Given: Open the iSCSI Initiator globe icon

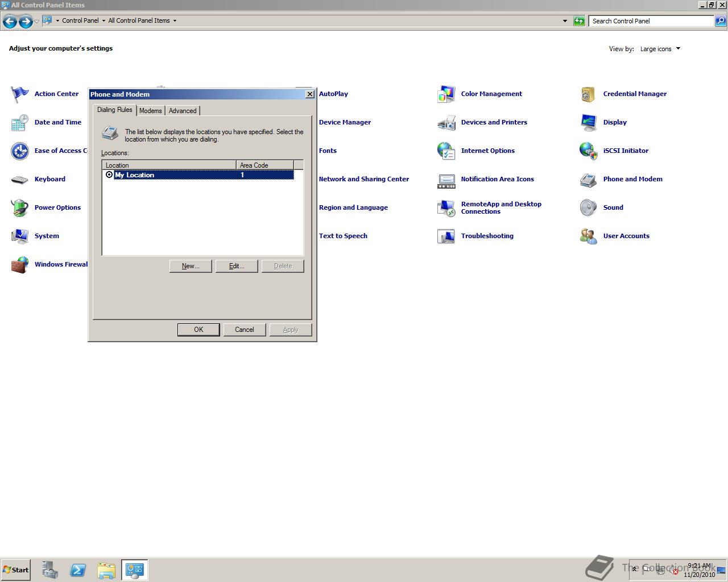Looking at the screenshot, I should [x=589, y=151].
